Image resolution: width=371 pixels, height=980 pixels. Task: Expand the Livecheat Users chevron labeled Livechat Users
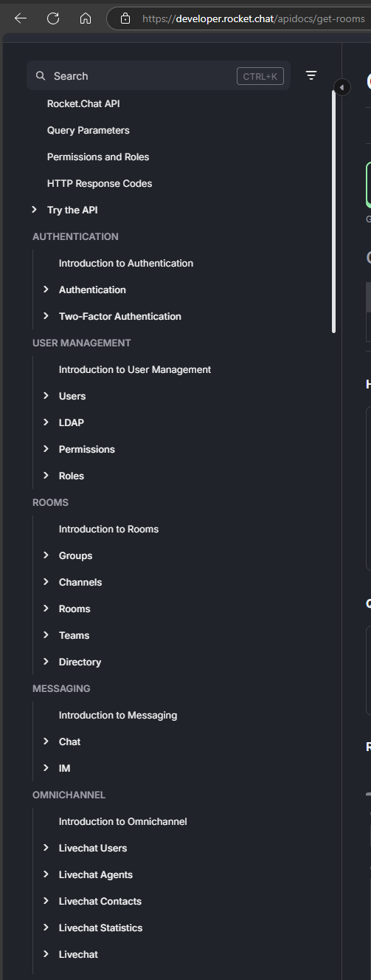(46, 848)
